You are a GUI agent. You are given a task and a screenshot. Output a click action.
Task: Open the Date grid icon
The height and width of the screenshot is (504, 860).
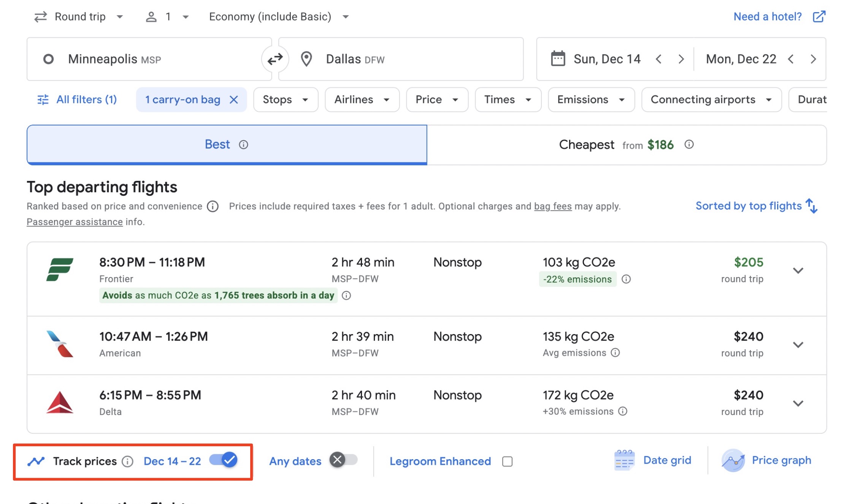[x=624, y=460]
